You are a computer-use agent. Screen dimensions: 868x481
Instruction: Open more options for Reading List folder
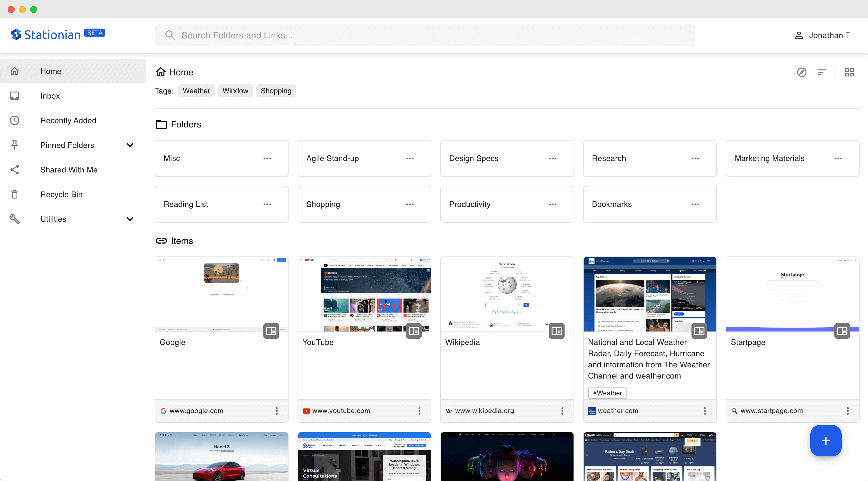pos(267,204)
